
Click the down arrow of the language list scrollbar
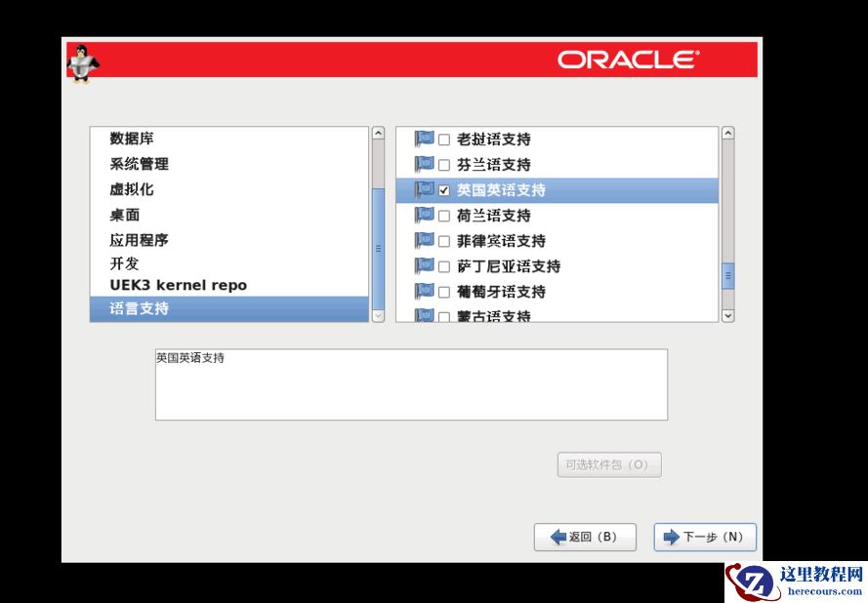(728, 316)
